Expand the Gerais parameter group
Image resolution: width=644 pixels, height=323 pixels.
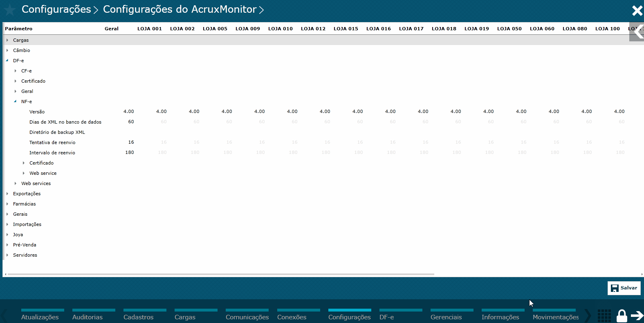click(x=7, y=214)
